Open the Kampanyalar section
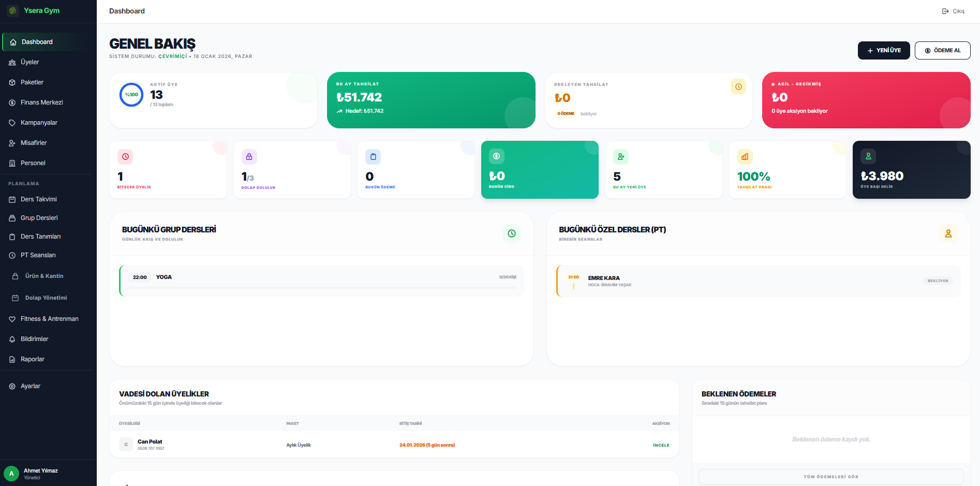This screenshot has width=980, height=486. [38, 123]
